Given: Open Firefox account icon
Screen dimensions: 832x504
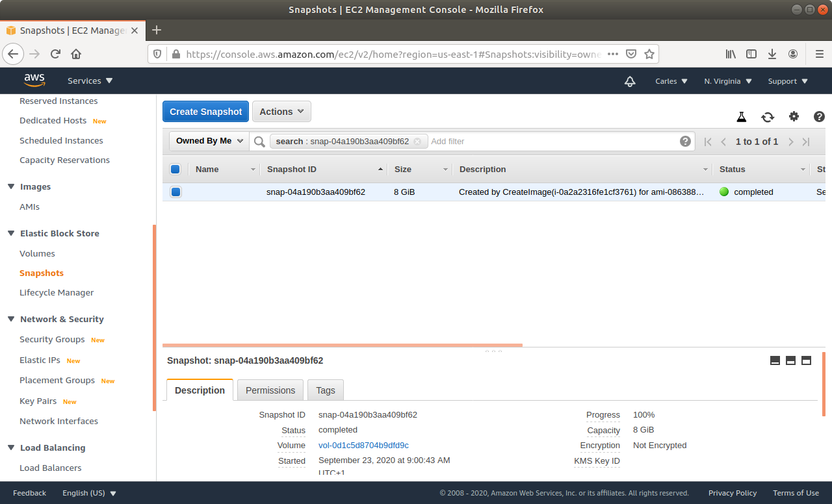Looking at the screenshot, I should coord(793,54).
